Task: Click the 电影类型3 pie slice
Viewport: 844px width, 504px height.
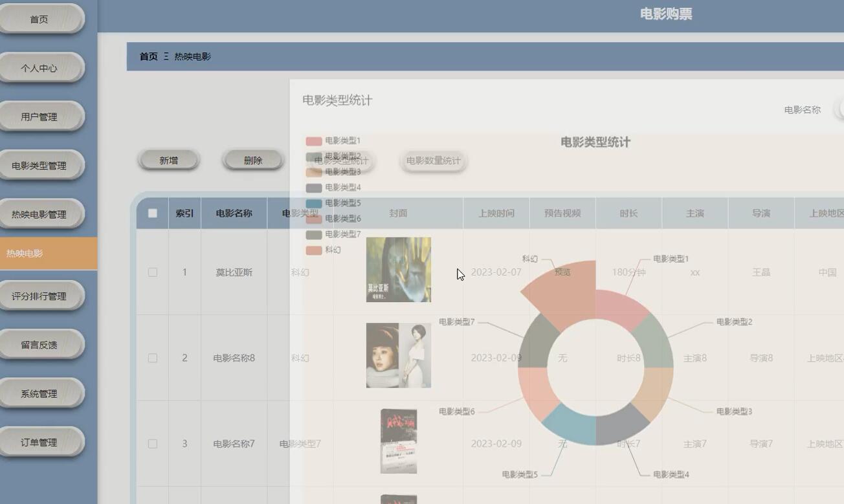Action: click(x=654, y=393)
